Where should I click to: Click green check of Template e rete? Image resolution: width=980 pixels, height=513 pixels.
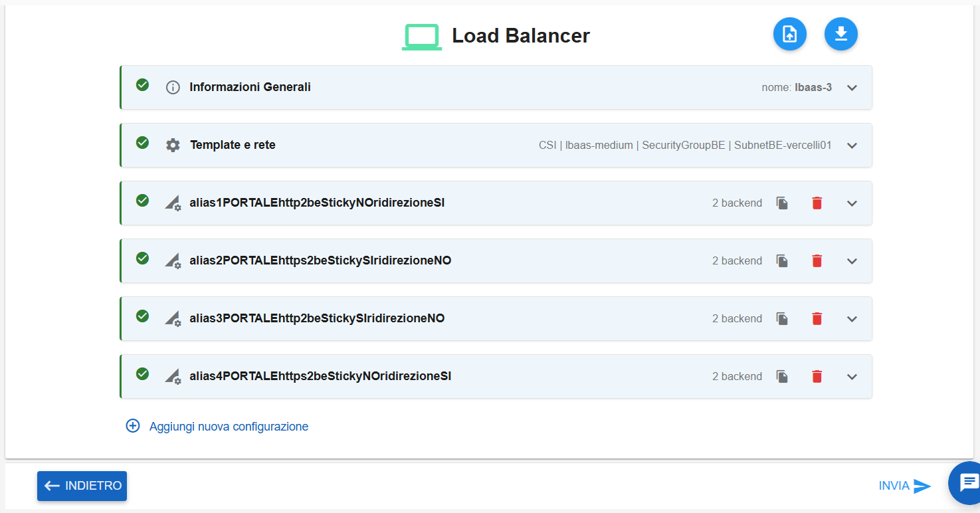point(142,143)
